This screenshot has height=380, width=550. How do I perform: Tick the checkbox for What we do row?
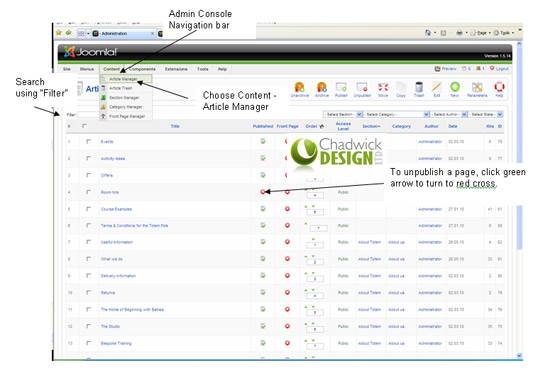(89, 259)
